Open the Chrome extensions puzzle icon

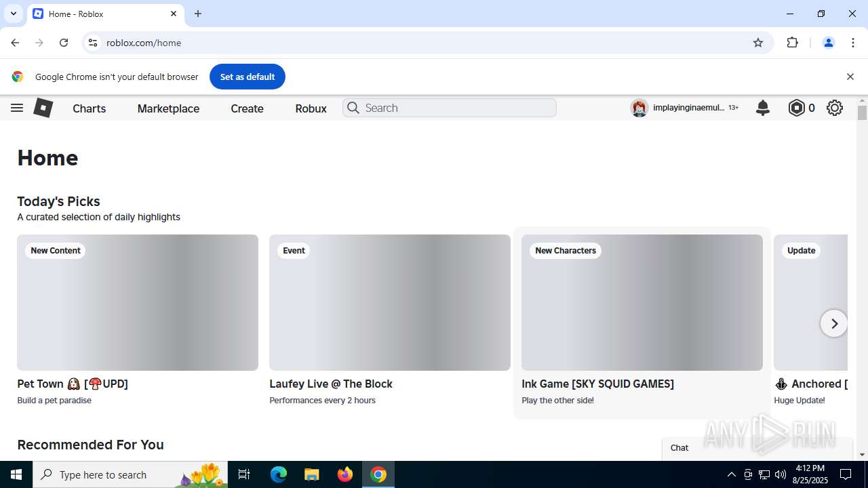[793, 43]
